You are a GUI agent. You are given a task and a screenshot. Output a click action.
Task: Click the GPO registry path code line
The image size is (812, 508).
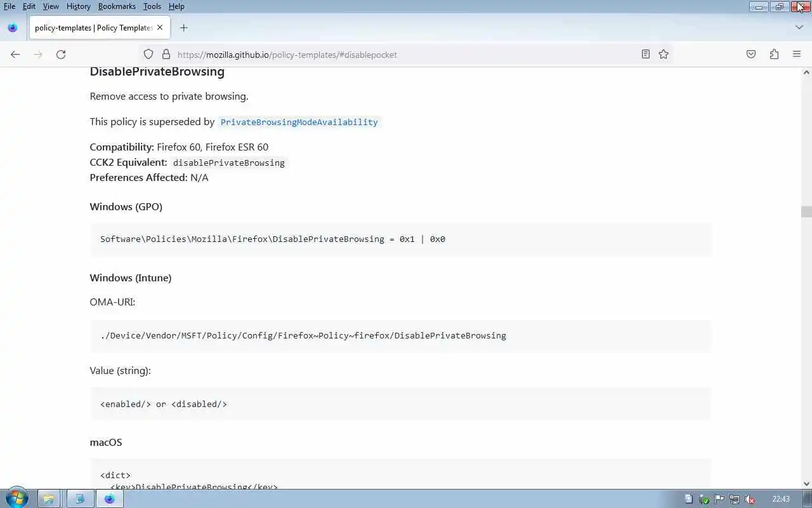coord(273,239)
